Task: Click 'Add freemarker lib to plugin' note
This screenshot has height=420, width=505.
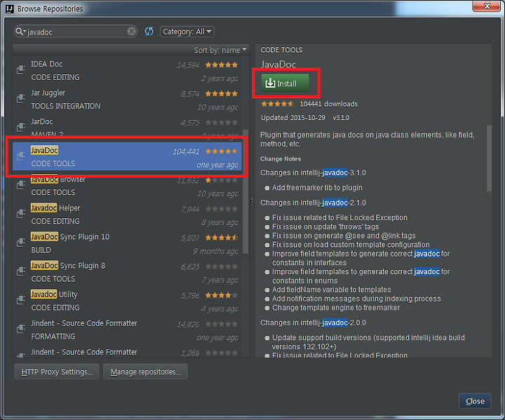Action: tap(317, 187)
